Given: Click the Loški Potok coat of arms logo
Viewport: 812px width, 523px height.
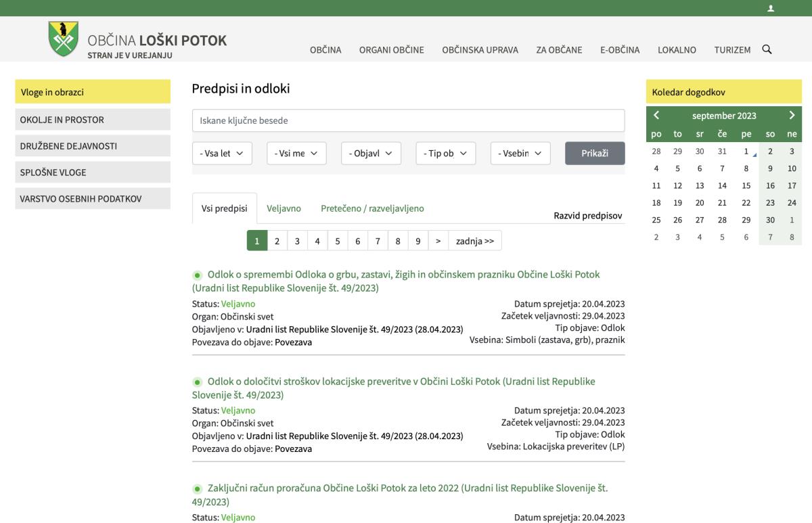Looking at the screenshot, I should pyautogui.click(x=64, y=39).
